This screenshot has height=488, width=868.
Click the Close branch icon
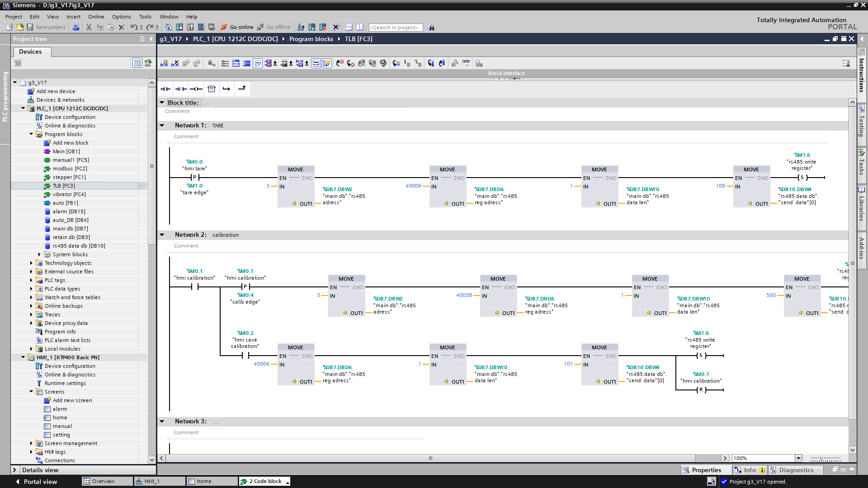[242, 89]
